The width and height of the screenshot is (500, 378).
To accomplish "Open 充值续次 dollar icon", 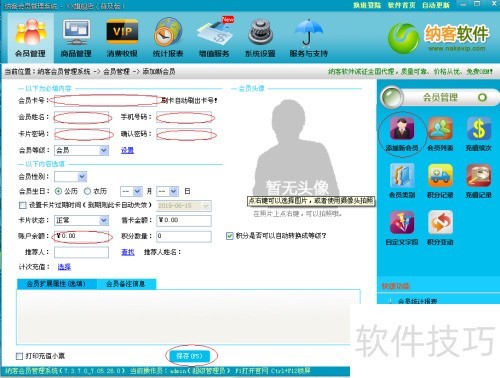I will [479, 134].
